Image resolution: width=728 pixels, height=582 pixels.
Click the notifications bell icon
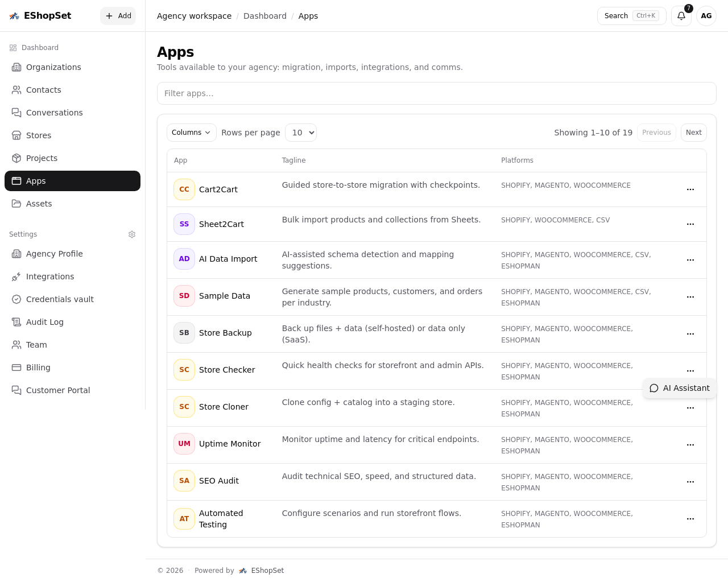coord(681,16)
